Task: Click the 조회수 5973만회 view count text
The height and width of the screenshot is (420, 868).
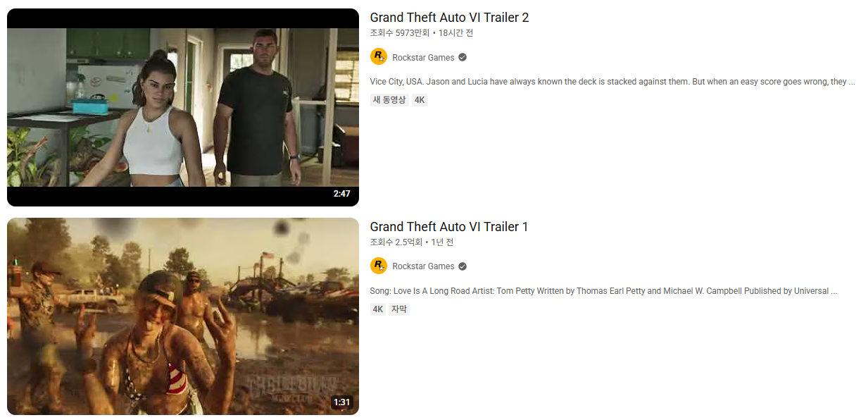Action: coord(400,33)
